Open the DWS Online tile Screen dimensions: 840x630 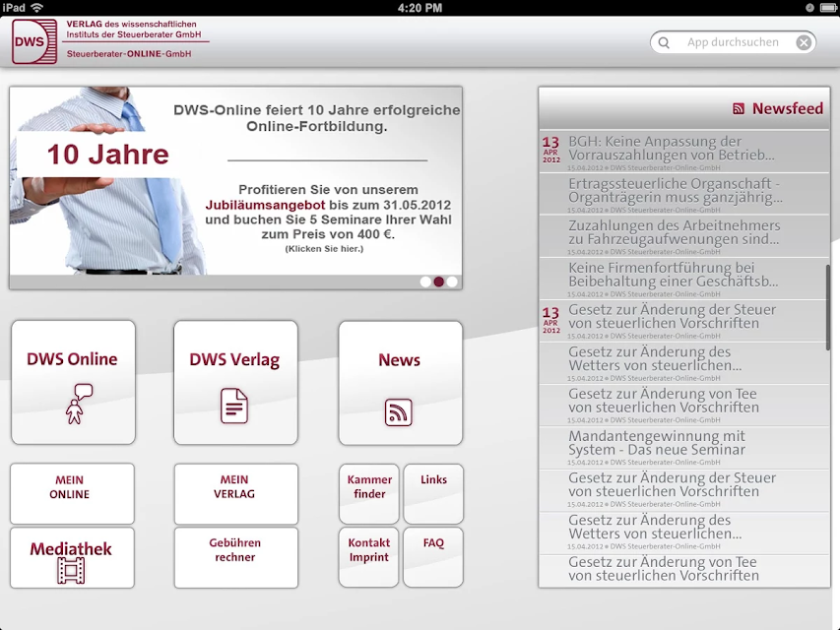[x=74, y=383]
